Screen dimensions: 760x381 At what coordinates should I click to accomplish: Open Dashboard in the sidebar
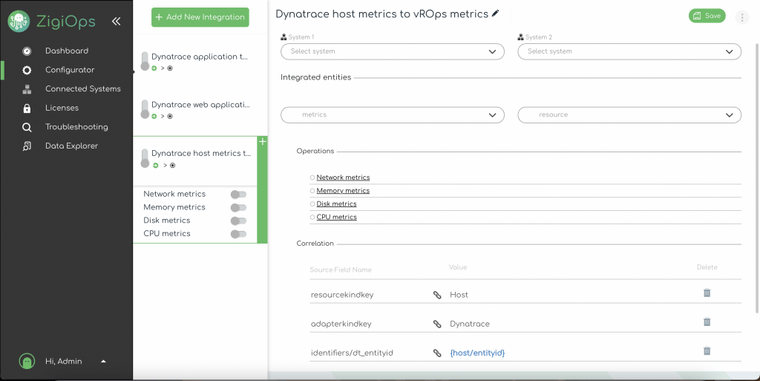click(67, 51)
